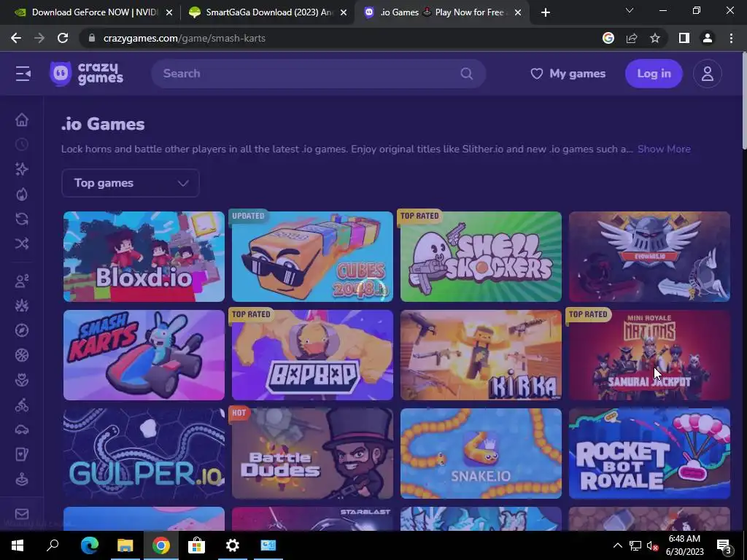747x560 pixels.
Task: Open Cubes 2048.io game thumbnail
Action: click(x=312, y=257)
